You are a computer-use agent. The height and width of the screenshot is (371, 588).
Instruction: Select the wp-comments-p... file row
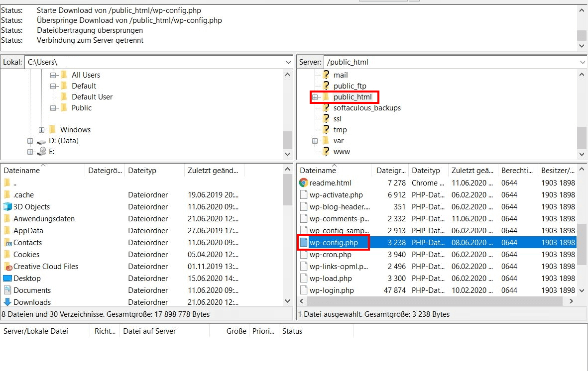coord(437,218)
